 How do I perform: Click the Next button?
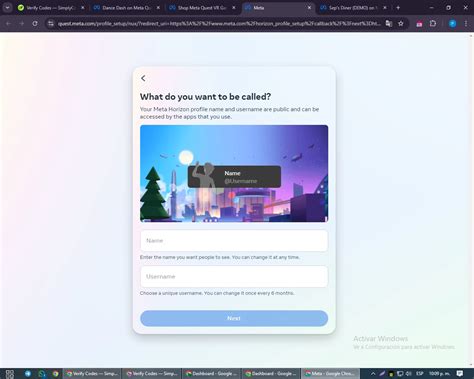[234, 318]
